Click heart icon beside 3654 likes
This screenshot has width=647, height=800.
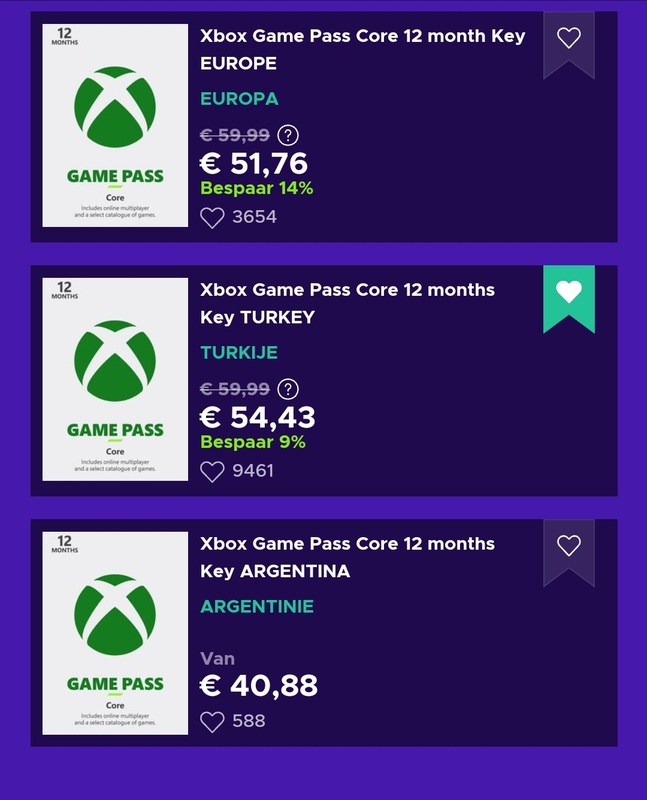(211, 217)
